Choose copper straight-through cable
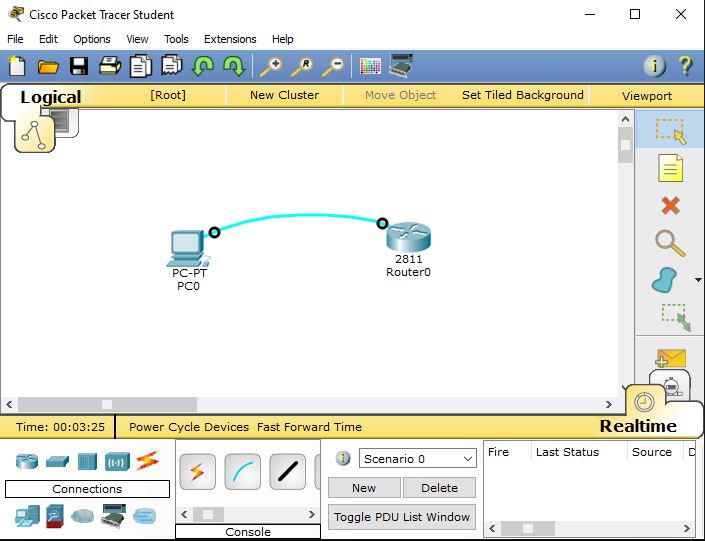This screenshot has height=541, width=705. tap(288, 472)
